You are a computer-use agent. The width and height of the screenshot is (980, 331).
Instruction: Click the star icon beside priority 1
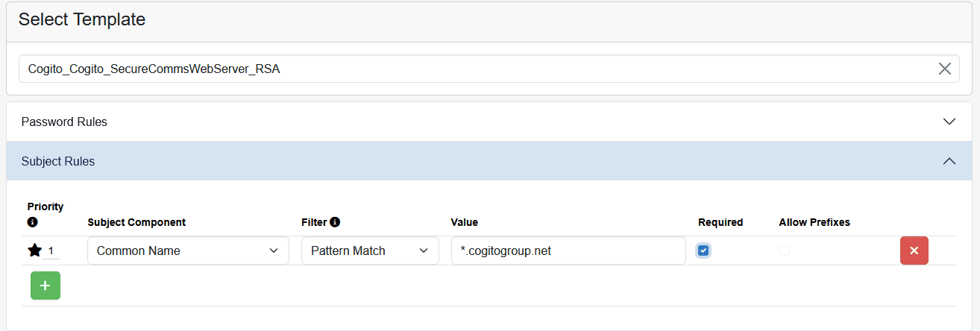(x=34, y=250)
